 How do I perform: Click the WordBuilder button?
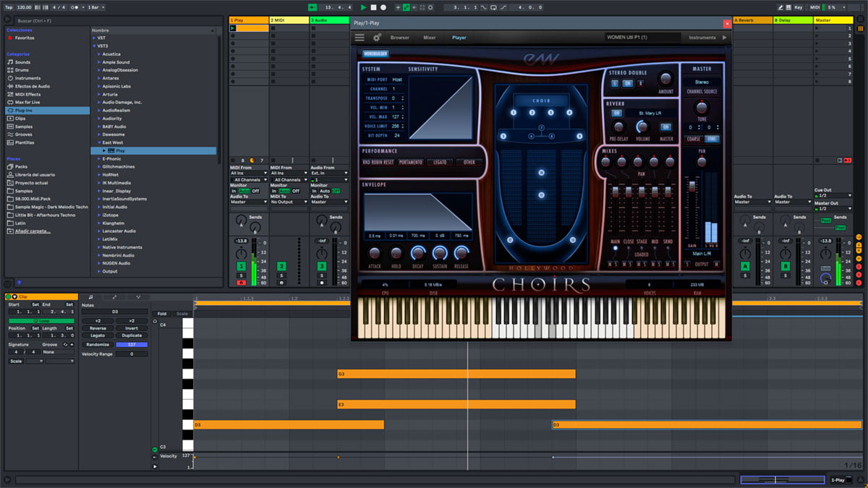(x=375, y=53)
